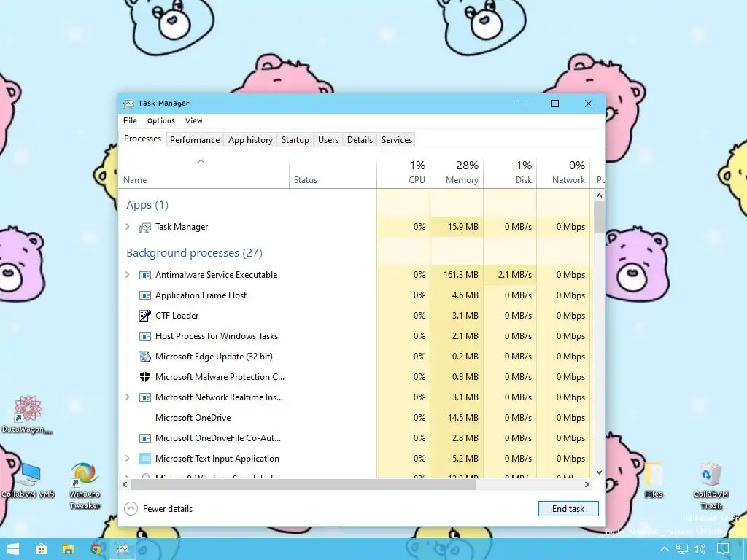The height and width of the screenshot is (560, 747).
Task: Sort processes by Network column
Action: 564,173
